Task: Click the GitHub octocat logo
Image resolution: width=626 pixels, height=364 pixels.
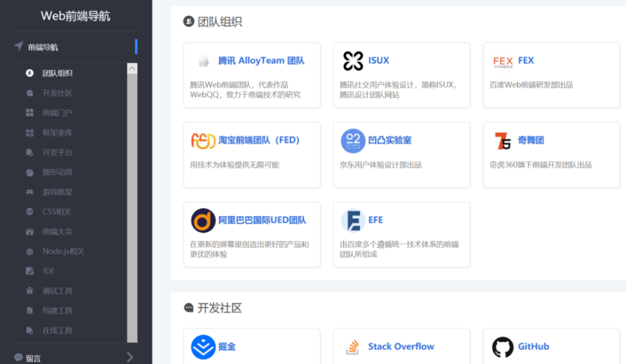Action: 503,347
